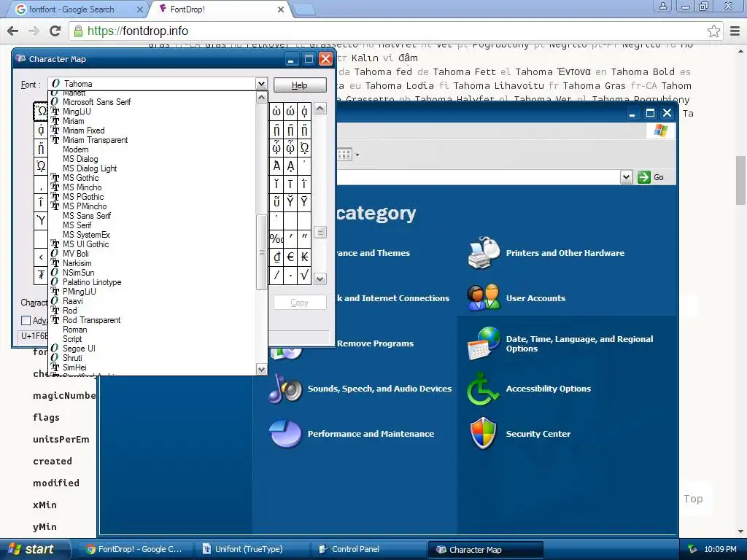Click font list scroll up arrow
This screenshot has width=747, height=560.
[x=262, y=98]
